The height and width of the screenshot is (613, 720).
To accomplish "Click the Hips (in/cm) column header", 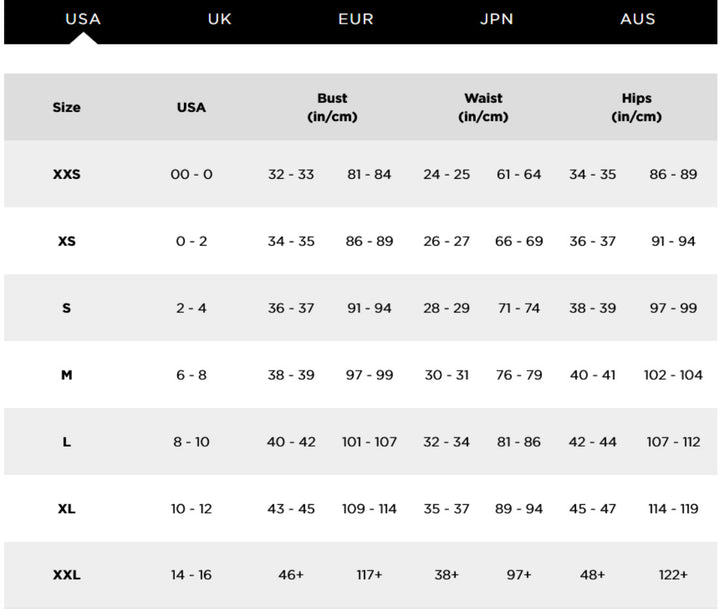I will [636, 107].
